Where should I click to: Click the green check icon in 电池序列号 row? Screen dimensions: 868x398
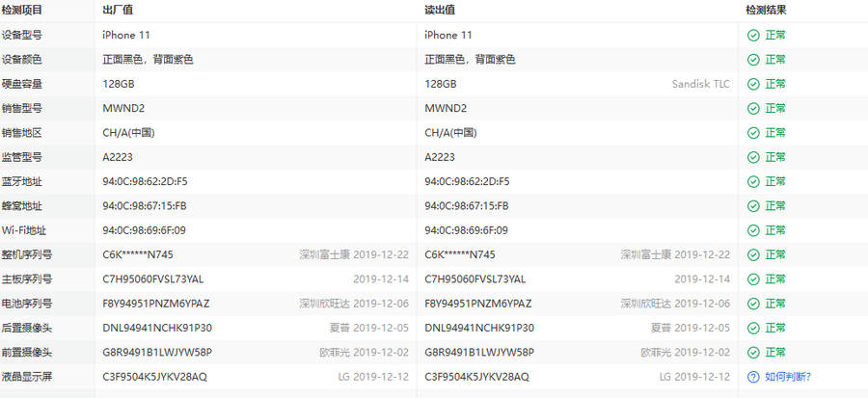[753, 304]
